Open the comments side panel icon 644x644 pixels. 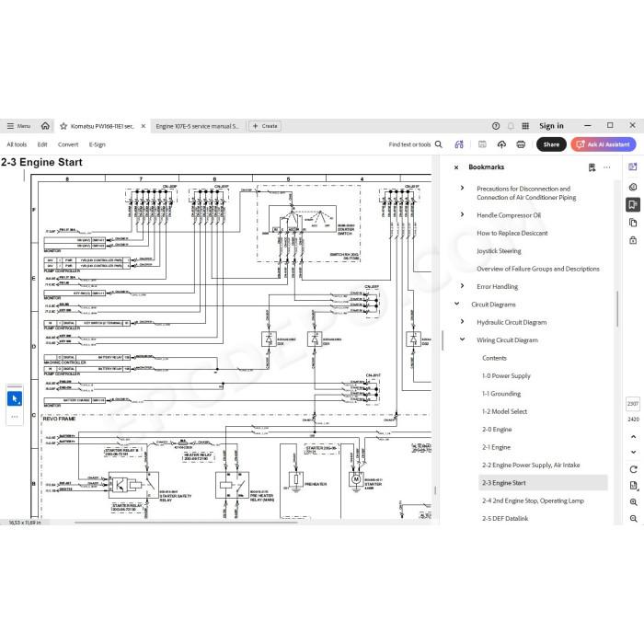(633, 188)
